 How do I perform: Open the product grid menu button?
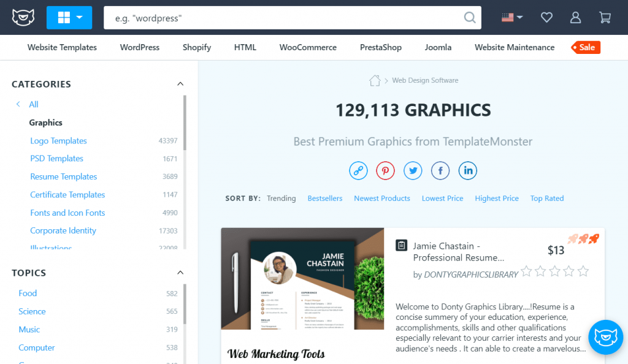point(69,18)
